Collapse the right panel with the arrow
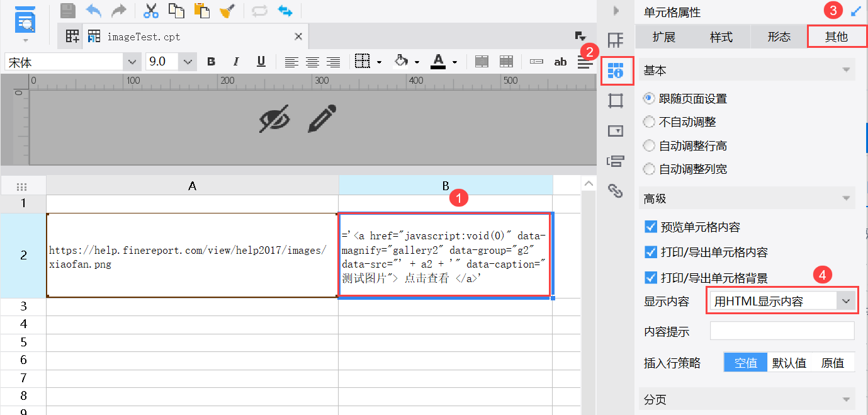 click(616, 11)
